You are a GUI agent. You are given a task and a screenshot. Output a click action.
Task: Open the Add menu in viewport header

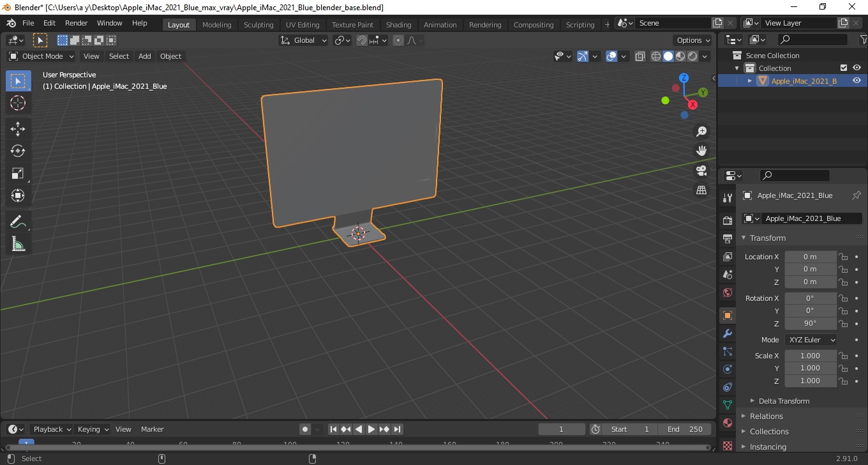point(145,56)
